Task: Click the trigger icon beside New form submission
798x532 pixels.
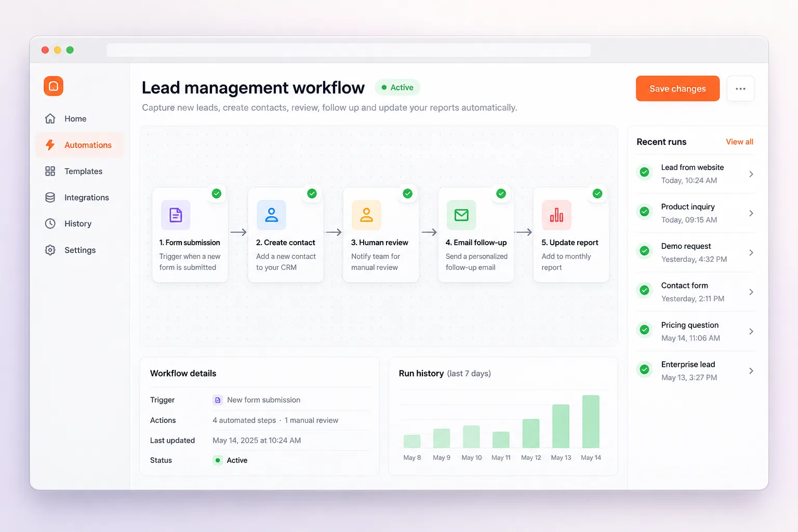Action: [218, 400]
